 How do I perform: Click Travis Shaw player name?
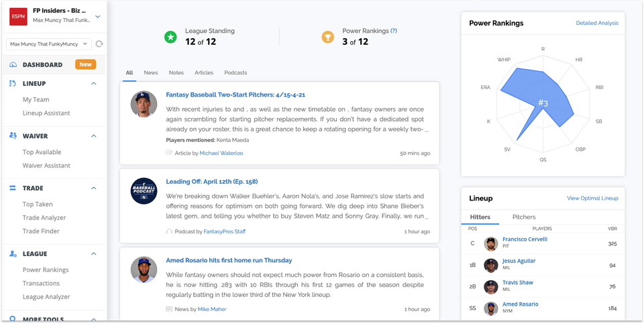tap(517, 283)
